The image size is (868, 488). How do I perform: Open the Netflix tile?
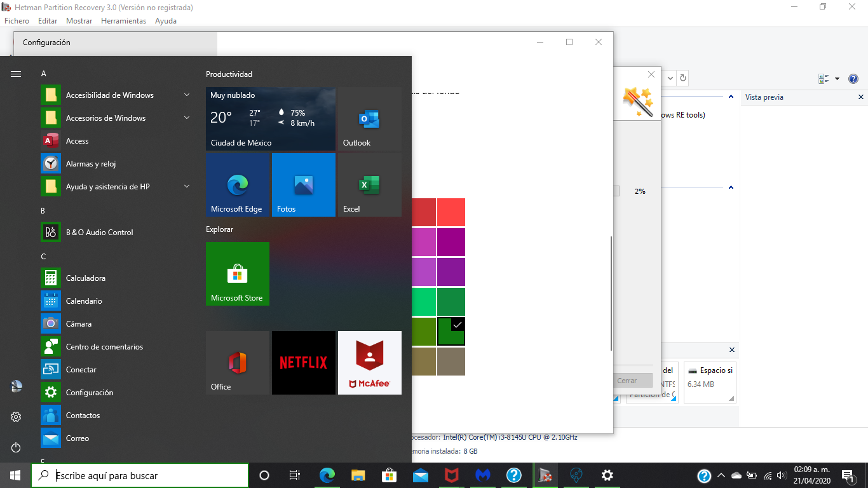[304, 363]
